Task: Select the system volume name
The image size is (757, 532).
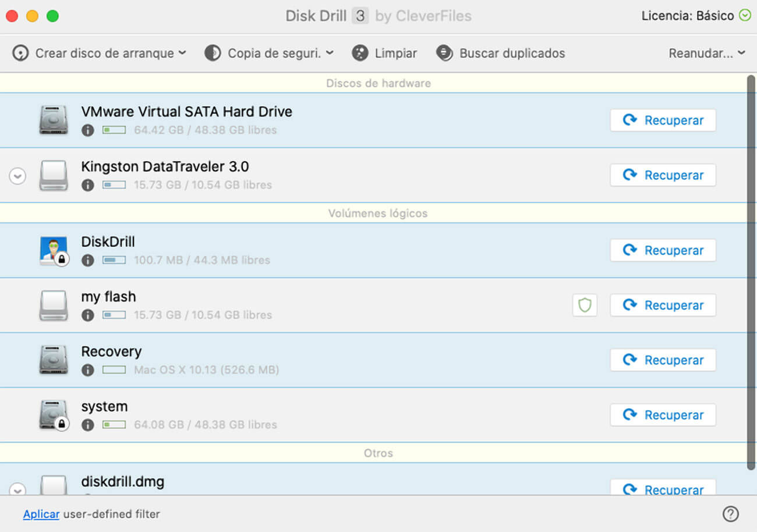Action: 104,406
